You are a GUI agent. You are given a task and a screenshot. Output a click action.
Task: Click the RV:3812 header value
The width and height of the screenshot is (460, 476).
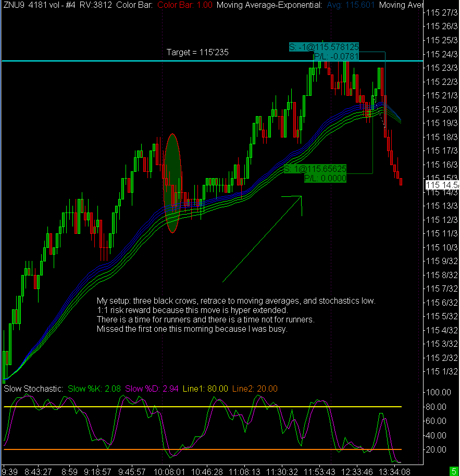pyautogui.click(x=96, y=5)
